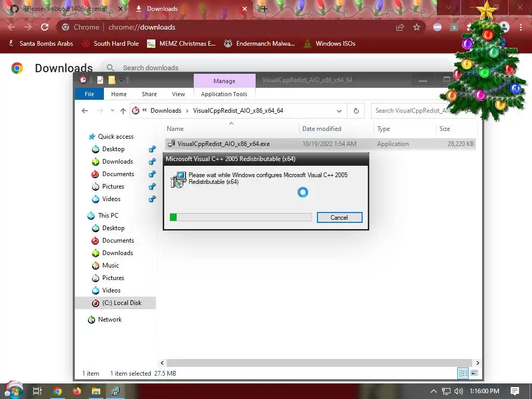Click New folder icon in quick access toolbar

point(112,80)
